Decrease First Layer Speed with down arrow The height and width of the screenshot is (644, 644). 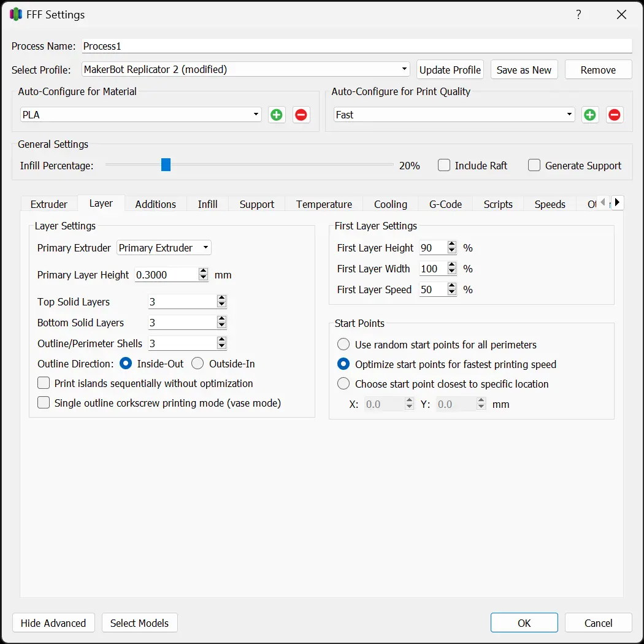tap(452, 293)
